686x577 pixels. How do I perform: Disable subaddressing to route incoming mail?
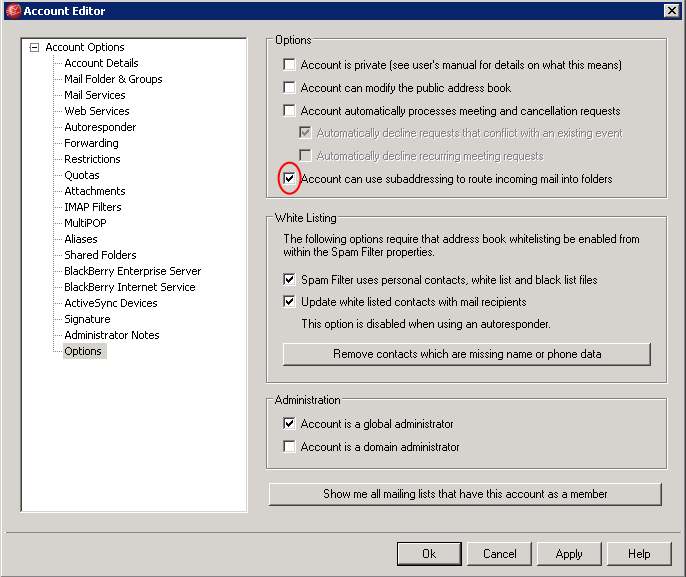point(289,178)
